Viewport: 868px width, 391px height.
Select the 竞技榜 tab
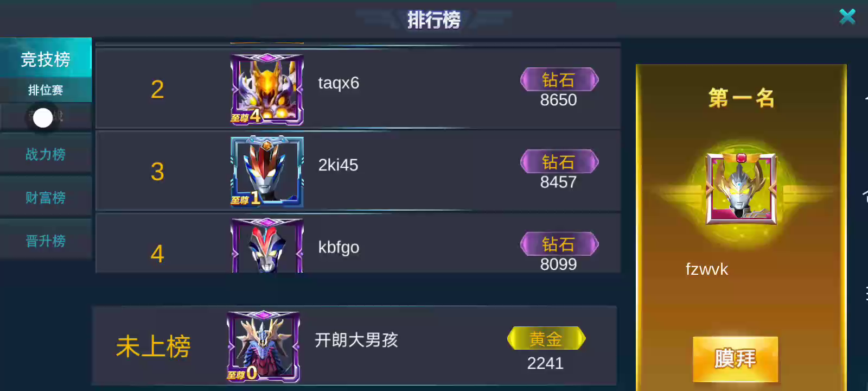(46, 59)
